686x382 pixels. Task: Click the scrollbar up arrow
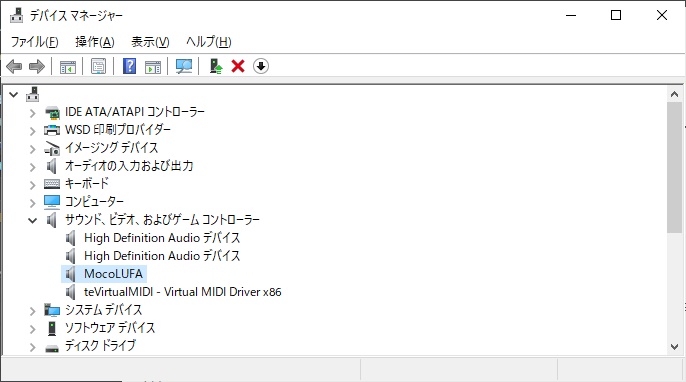[674, 94]
